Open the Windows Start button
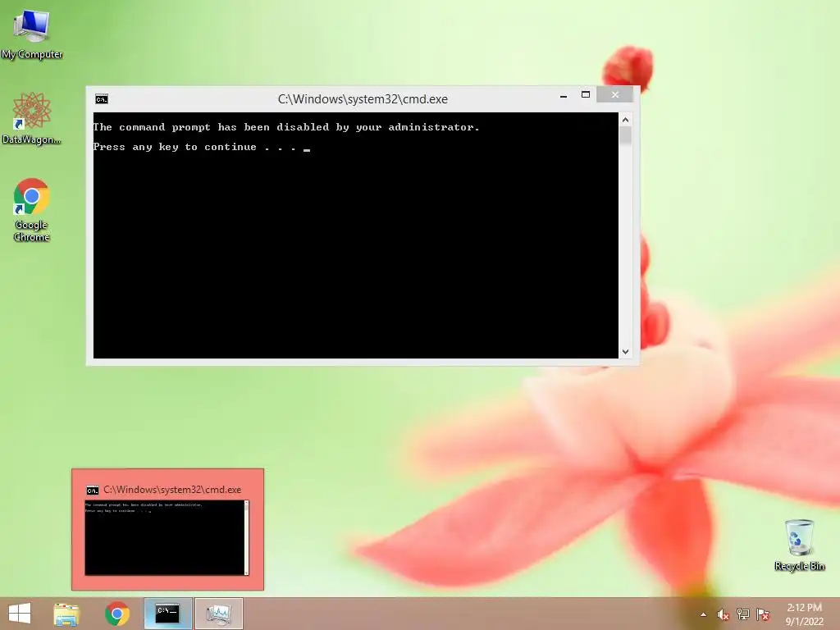Screen dimensions: 840x630 [x=20, y=614]
